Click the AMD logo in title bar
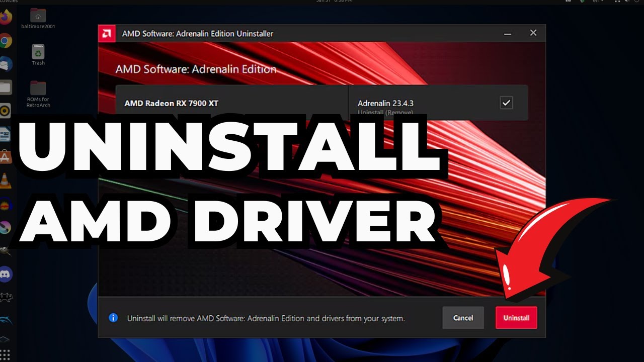The width and height of the screenshot is (644, 362). coord(107,34)
